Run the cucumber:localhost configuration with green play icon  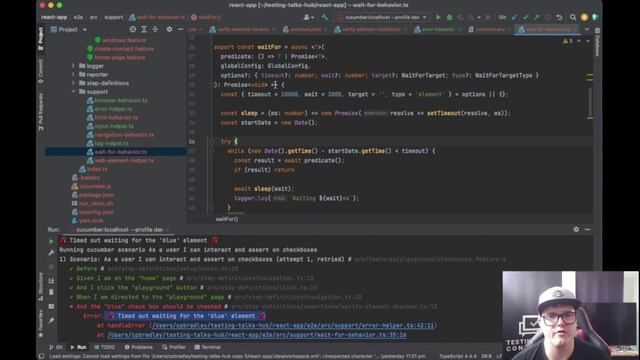click(x=438, y=17)
